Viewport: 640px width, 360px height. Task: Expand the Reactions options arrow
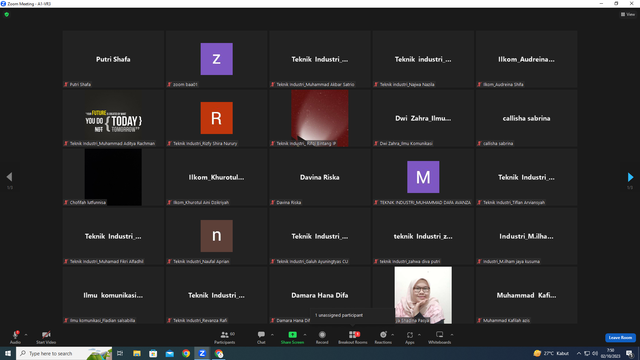(393, 335)
